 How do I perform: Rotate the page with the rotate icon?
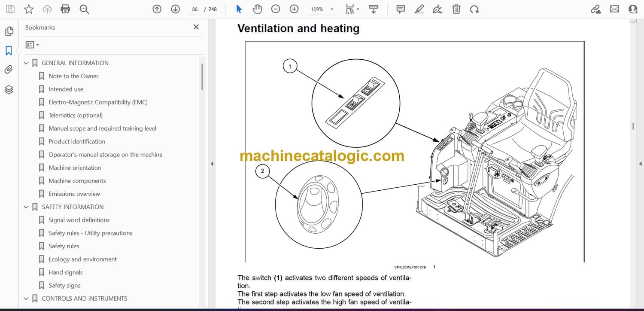pyautogui.click(x=474, y=9)
